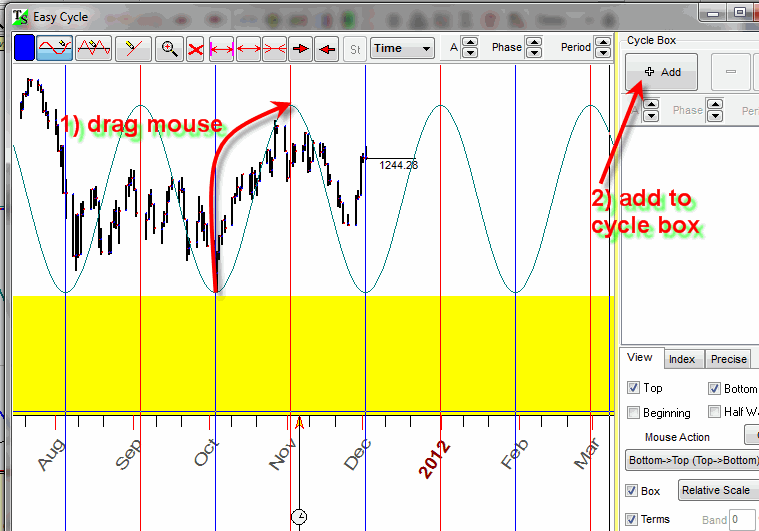Open Bottom->Top mouse action selector
The image size is (759, 531).
tap(690, 461)
